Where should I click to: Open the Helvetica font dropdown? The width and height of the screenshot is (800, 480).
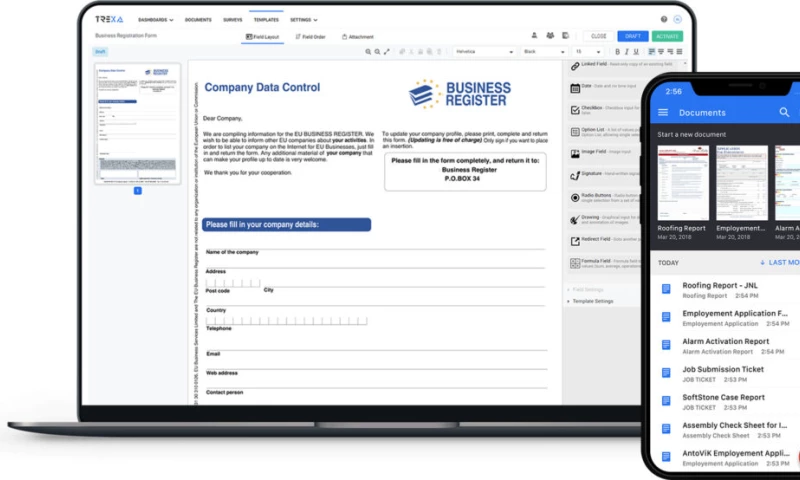pyautogui.click(x=484, y=52)
